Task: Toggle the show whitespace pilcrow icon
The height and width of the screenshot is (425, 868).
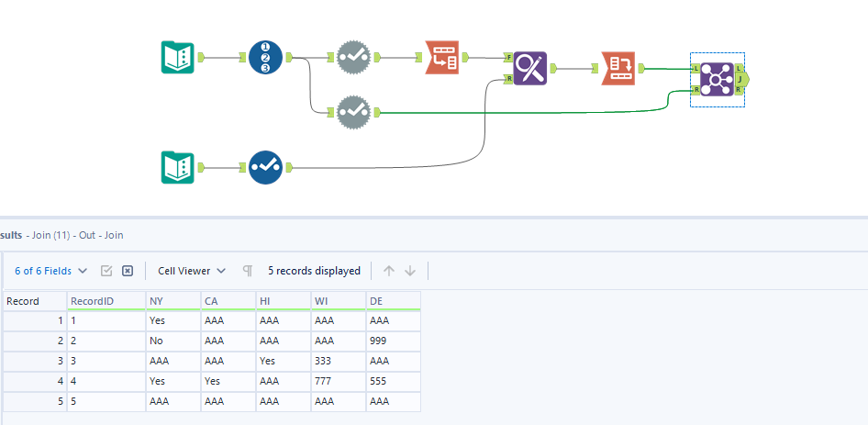Action: tap(247, 271)
